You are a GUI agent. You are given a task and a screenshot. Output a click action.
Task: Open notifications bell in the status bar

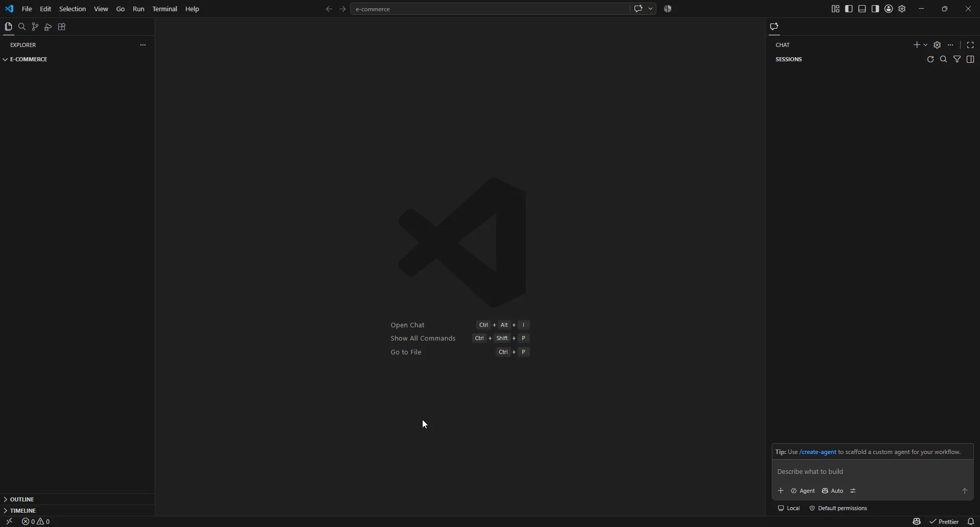[971, 521]
